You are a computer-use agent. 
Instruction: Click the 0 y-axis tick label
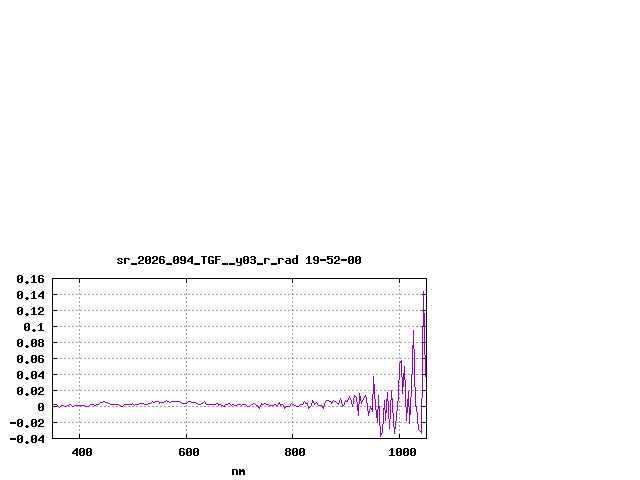tap(41, 407)
